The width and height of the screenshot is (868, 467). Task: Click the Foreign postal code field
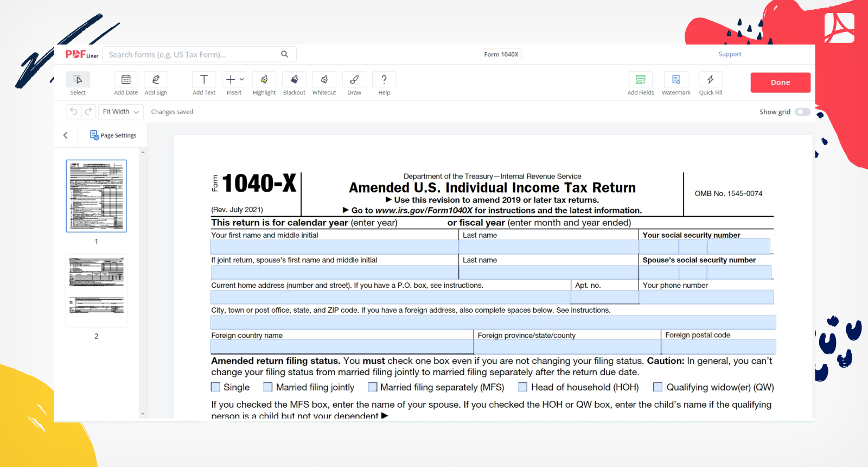[719, 347]
